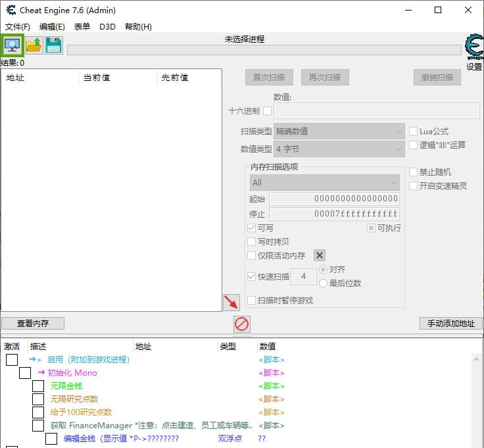Click the 再次扫描 button

pos(325,78)
